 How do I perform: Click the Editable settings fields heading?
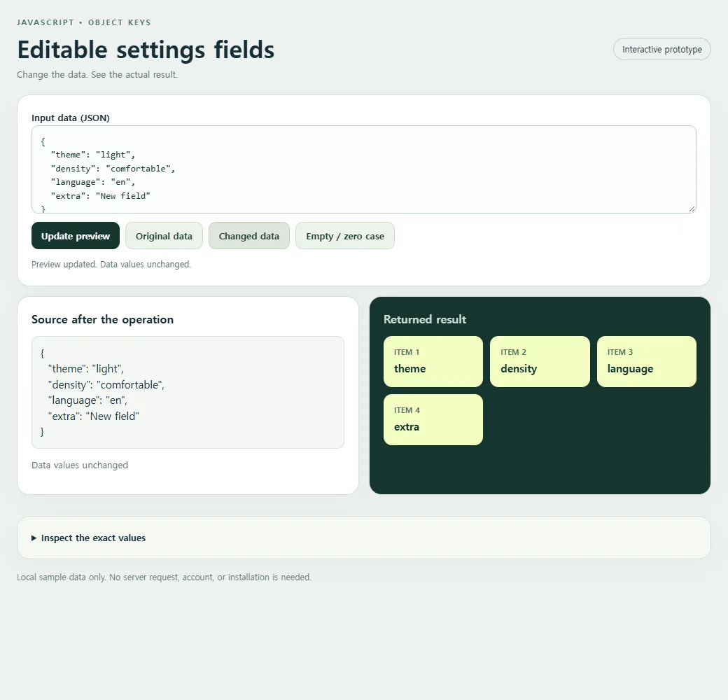coord(146,50)
